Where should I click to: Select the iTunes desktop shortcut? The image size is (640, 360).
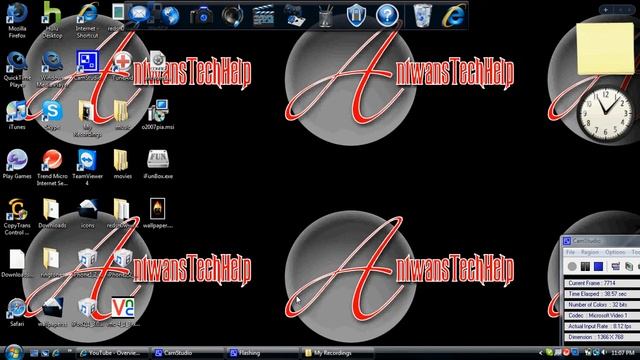pyautogui.click(x=17, y=115)
